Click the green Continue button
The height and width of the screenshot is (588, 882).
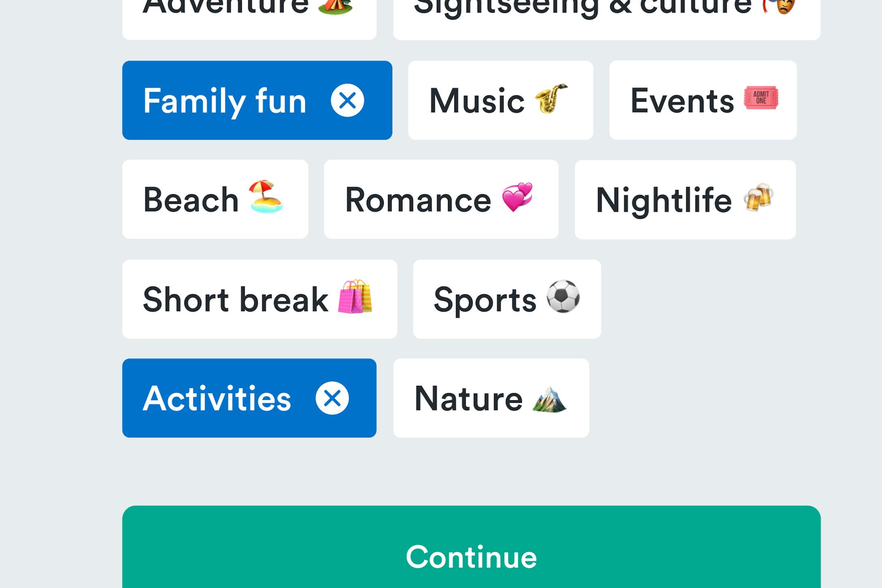point(471,547)
